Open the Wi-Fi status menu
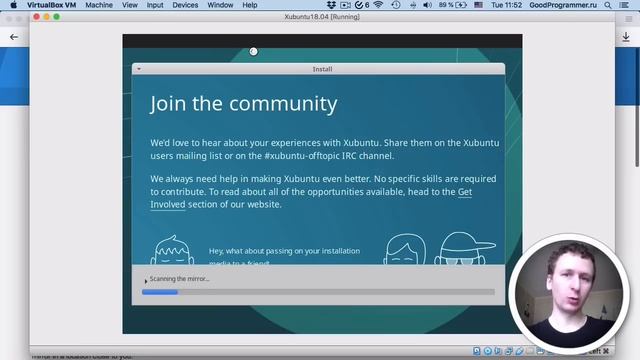The height and width of the screenshot is (360, 640). click(x=378, y=5)
